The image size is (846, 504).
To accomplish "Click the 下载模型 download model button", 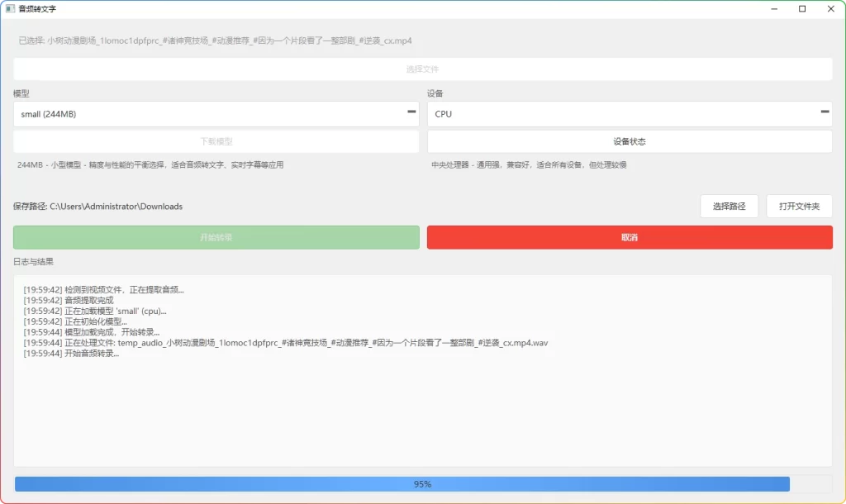I will point(215,140).
